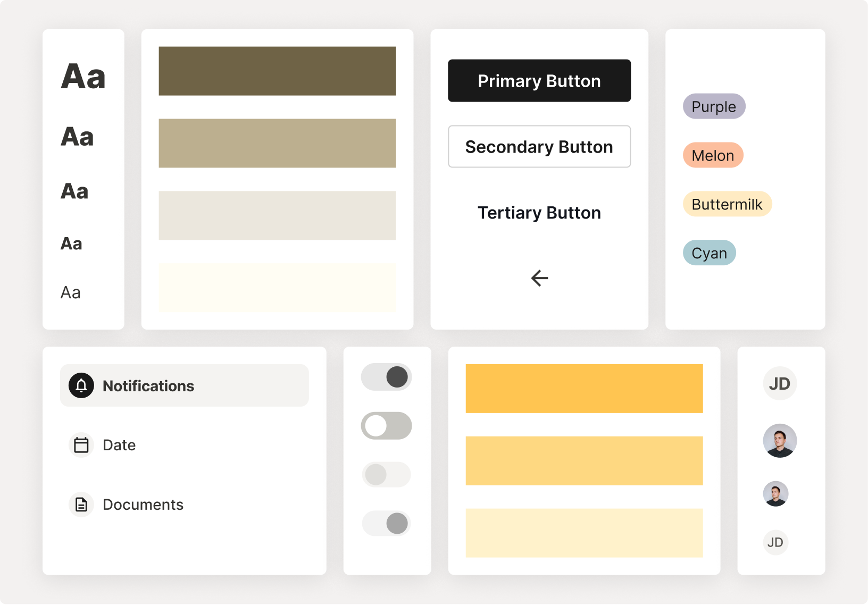This screenshot has height=605, width=868.
Task: Toggle the bottom switch with gray knob
Action: [387, 523]
